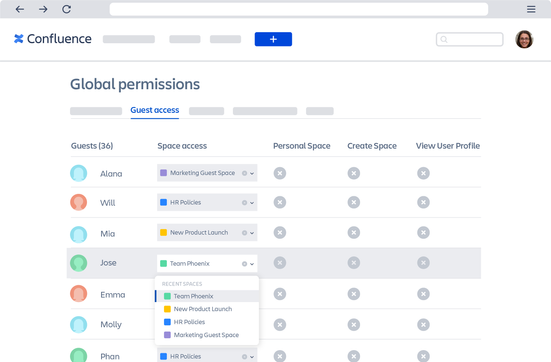Click the Confluence search field
551x362 pixels.
[x=469, y=39]
